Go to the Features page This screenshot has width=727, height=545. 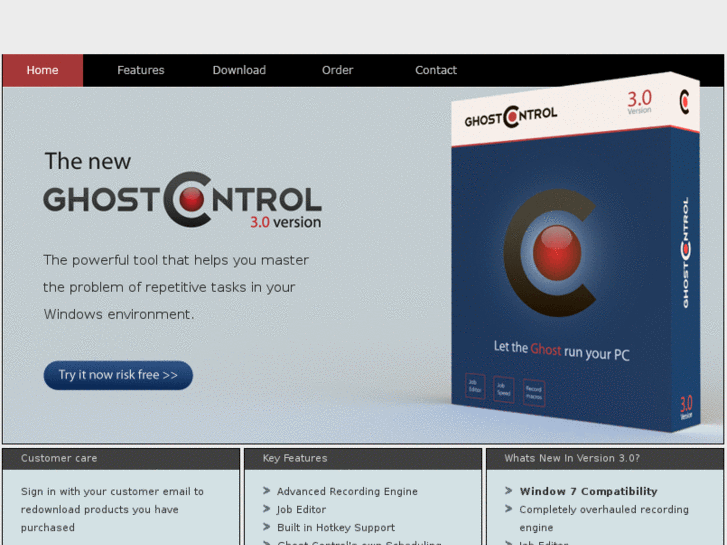tap(140, 70)
